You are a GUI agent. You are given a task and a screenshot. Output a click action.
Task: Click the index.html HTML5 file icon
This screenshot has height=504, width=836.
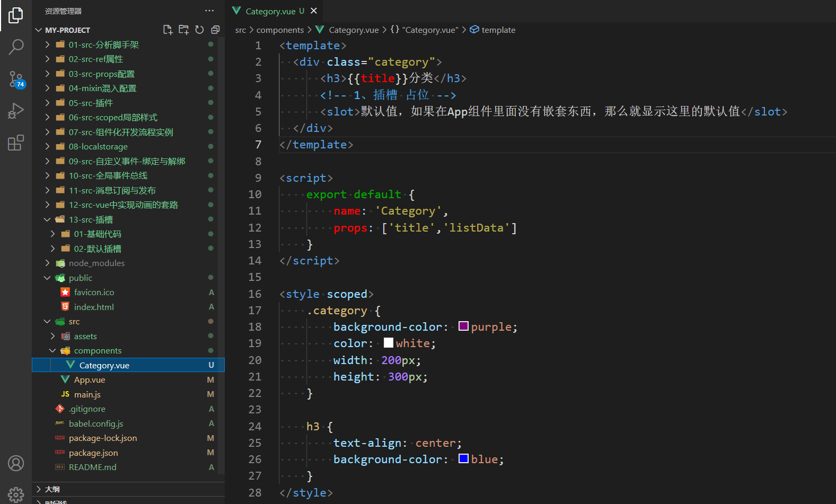click(65, 307)
